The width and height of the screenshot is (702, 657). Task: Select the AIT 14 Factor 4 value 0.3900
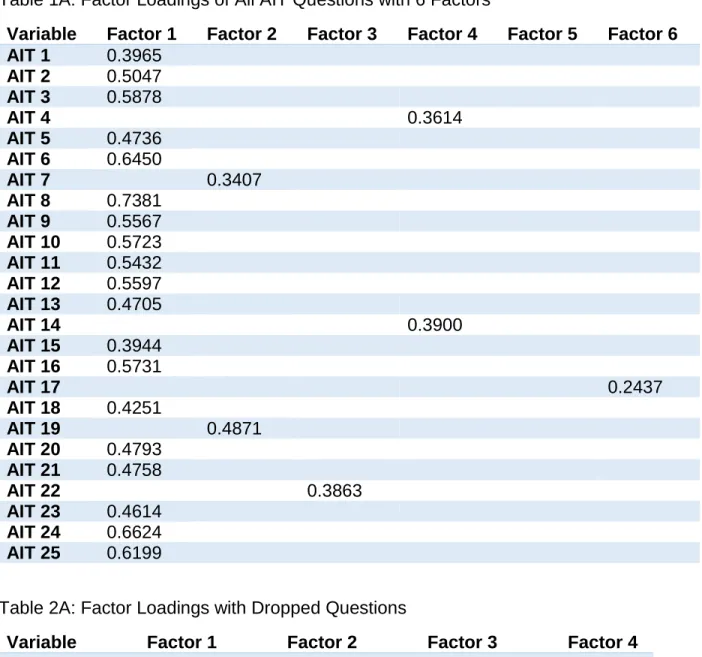pos(435,325)
